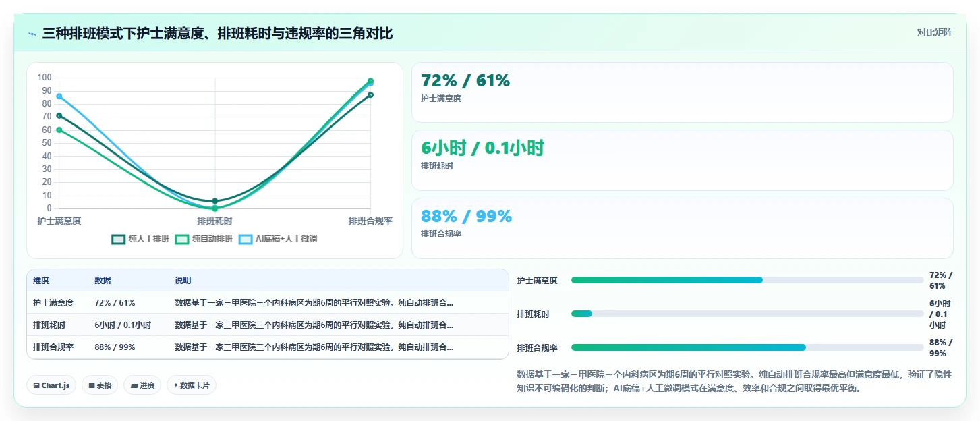980x421 pixels.
Task: Click the 纯人工排班 data point at 排班合规率
Action: [370, 95]
